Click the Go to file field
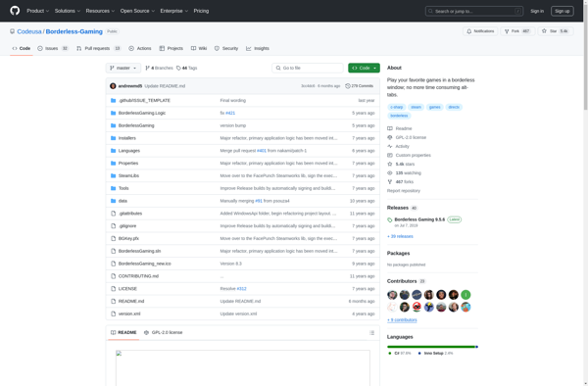Image resolution: width=588 pixels, height=386 pixels. [308, 68]
